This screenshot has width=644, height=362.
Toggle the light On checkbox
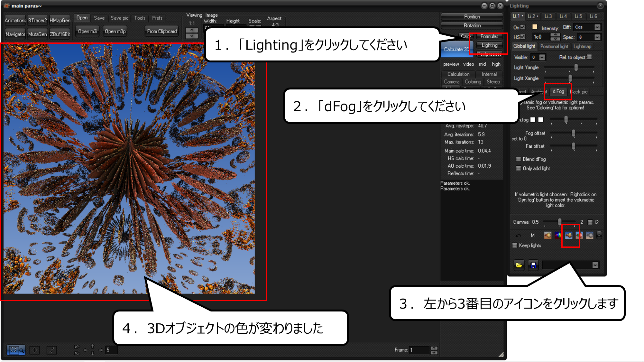pyautogui.click(x=523, y=27)
